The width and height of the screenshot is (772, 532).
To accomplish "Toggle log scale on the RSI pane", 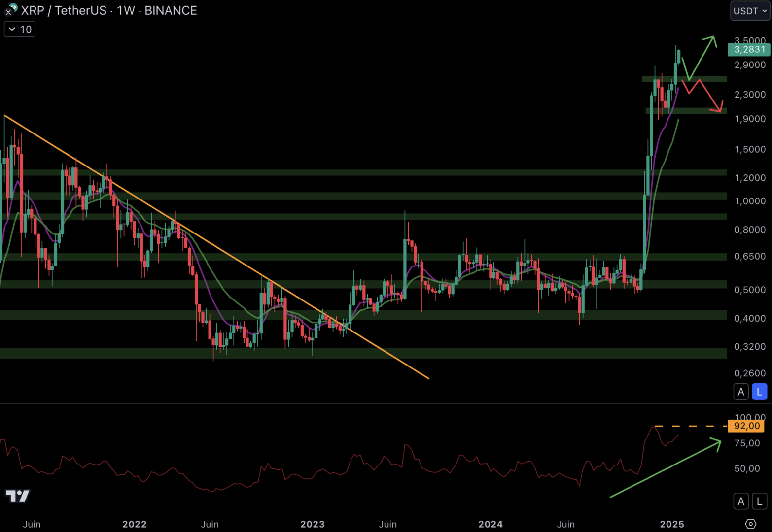I will pos(759,501).
